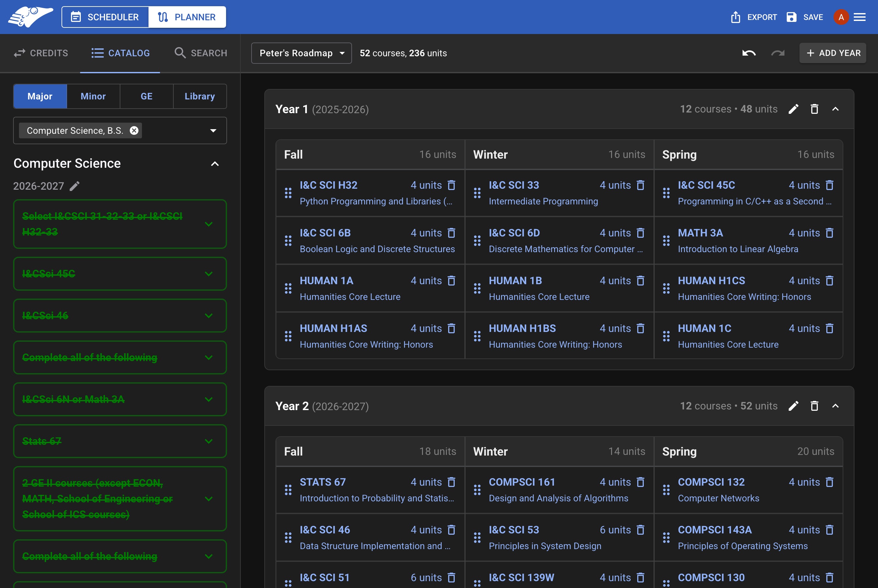Switch to the Search tab
878x588 pixels.
tap(201, 53)
